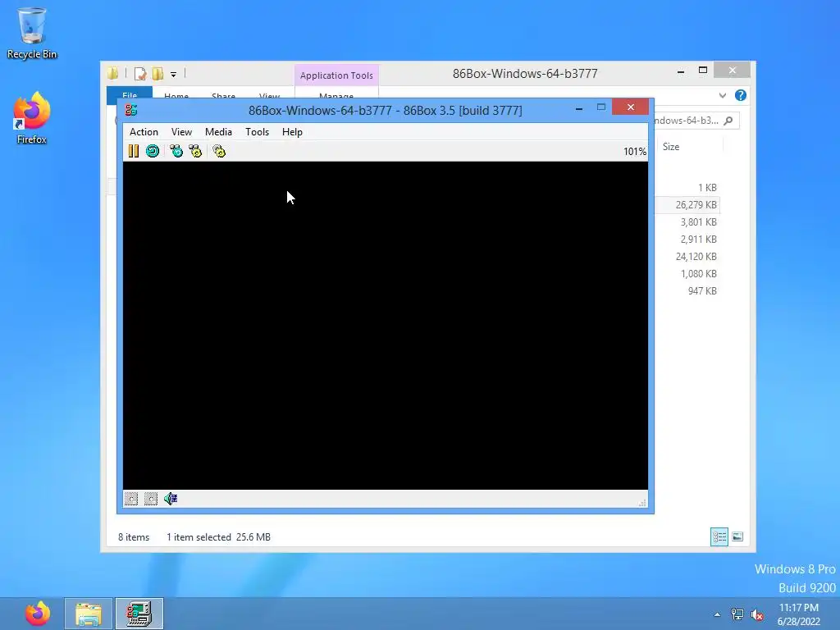Click inside the black emulated display area
This screenshot has width=840, height=630.
click(x=386, y=326)
